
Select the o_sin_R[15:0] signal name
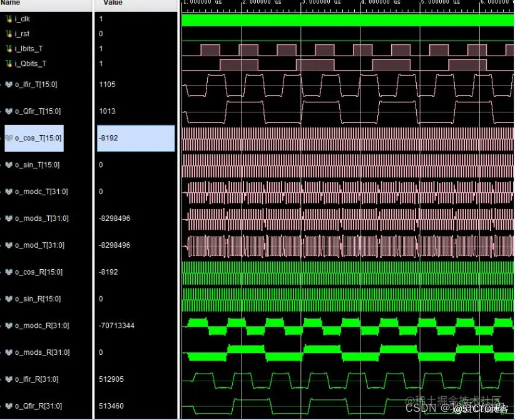pos(38,299)
